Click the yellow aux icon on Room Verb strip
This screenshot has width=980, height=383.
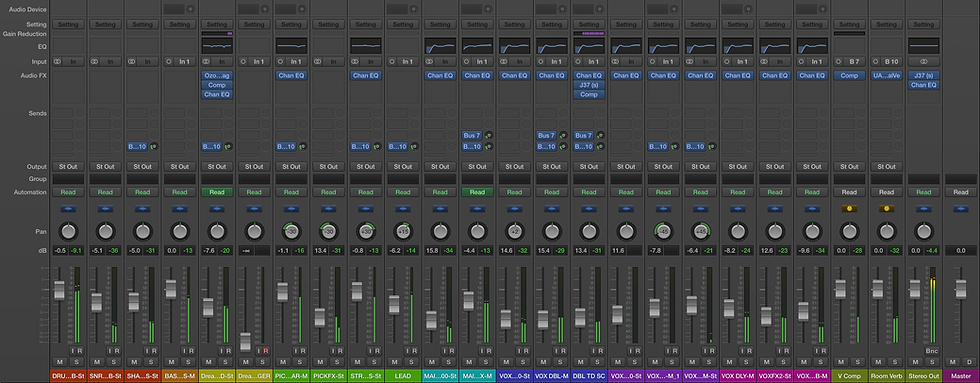(x=886, y=209)
